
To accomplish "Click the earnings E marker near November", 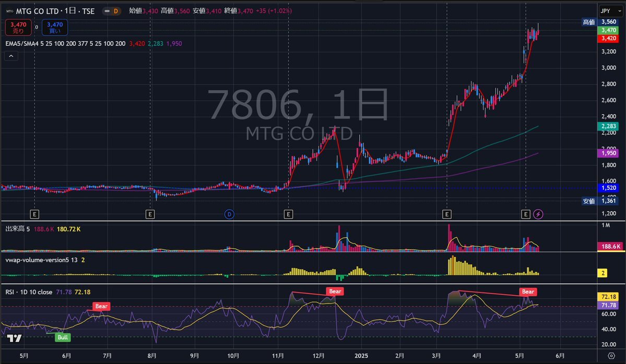I will (288, 214).
